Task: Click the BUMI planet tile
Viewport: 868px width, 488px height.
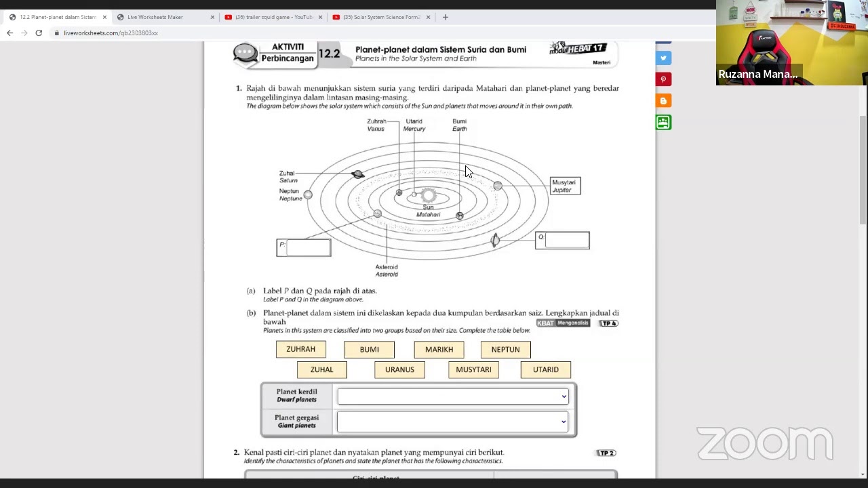Action: 370,349
